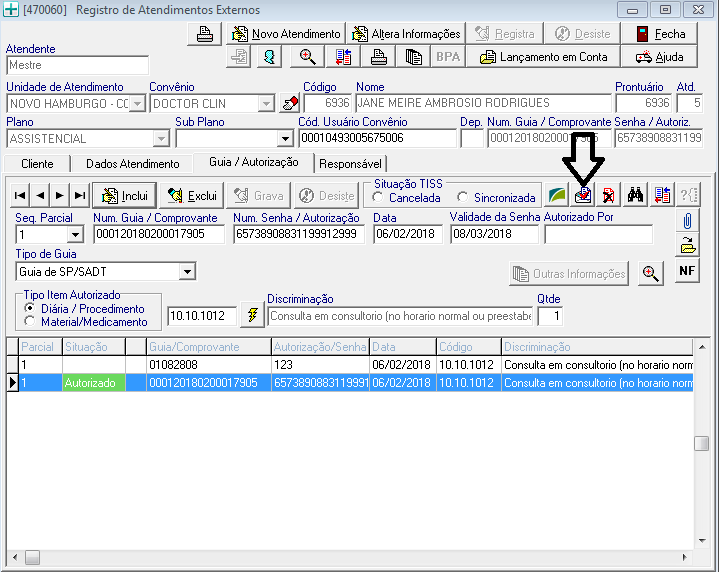Click the binoculars search icon
This screenshot has height=573, width=719.
[x=635, y=196]
